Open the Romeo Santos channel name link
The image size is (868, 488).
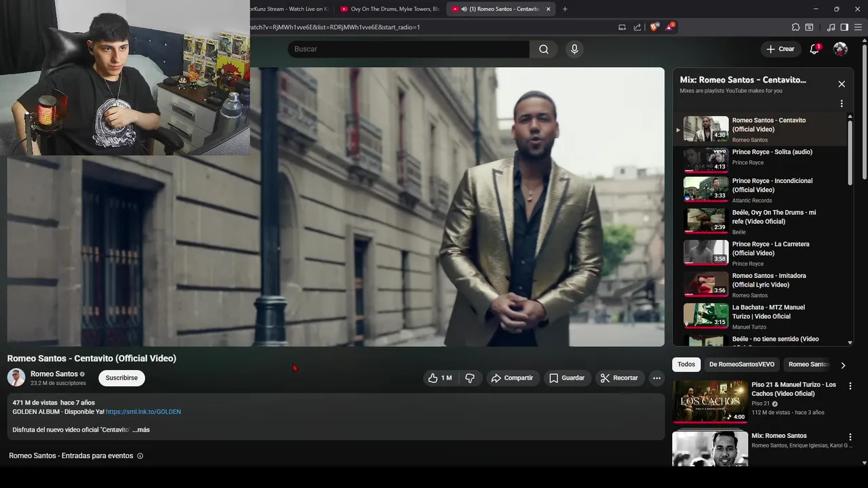tap(54, 373)
